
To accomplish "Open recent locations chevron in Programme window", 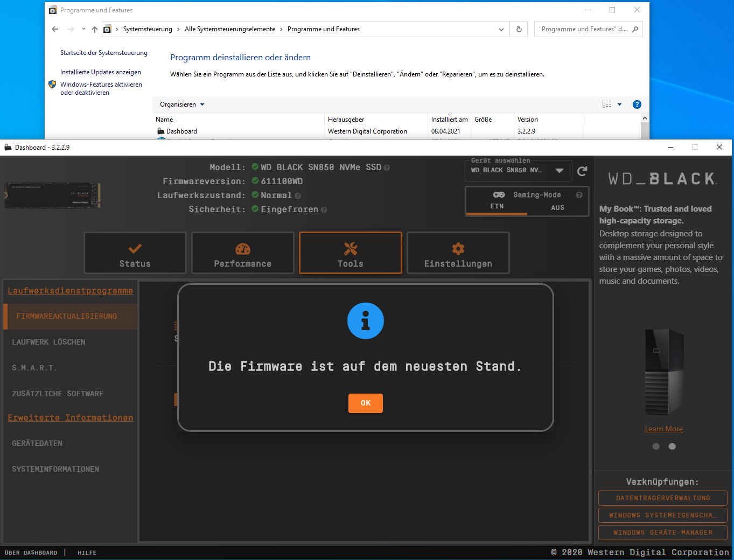I will point(83,29).
